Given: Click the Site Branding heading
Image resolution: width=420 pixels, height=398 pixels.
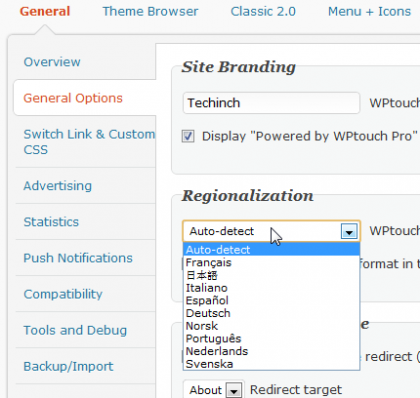Looking at the screenshot, I should click(x=239, y=67).
